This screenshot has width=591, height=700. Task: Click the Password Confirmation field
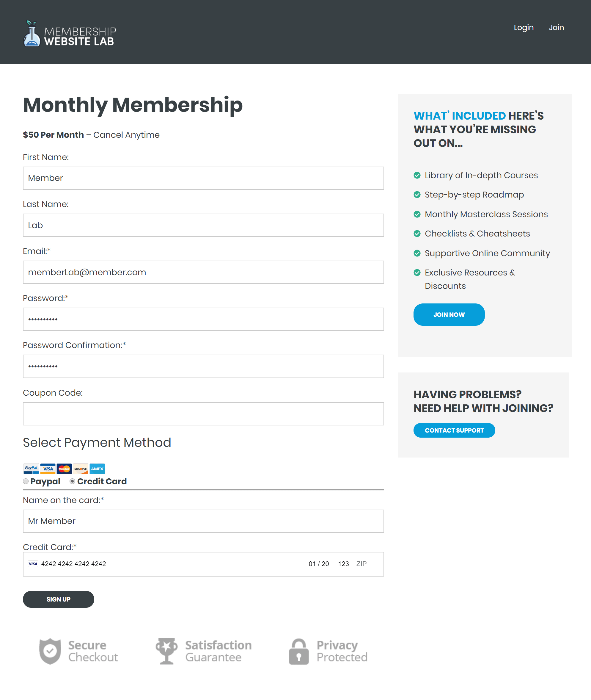point(203,366)
